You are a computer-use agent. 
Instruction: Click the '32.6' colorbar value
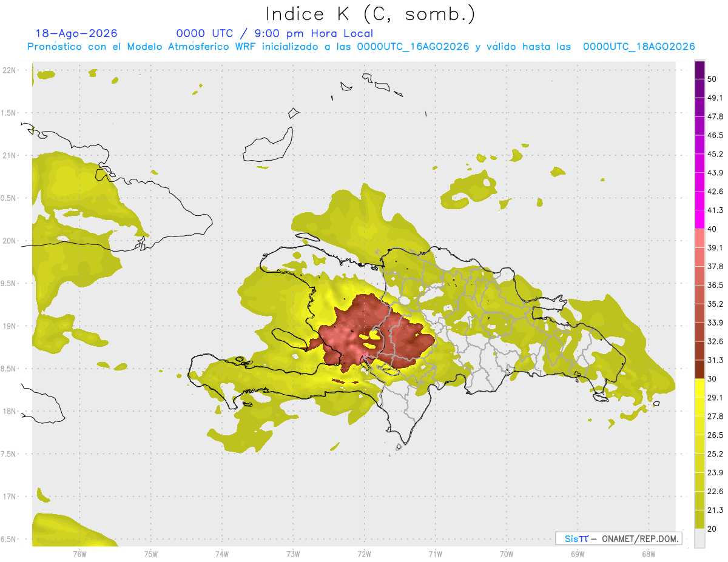(x=715, y=341)
